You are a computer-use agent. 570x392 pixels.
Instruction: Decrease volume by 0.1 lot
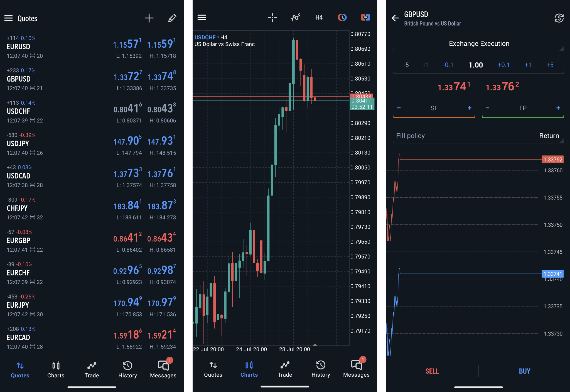(x=448, y=65)
